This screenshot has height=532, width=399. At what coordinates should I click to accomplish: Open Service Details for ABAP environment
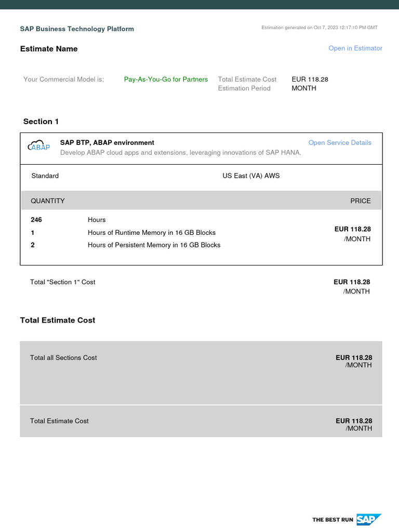(340, 143)
